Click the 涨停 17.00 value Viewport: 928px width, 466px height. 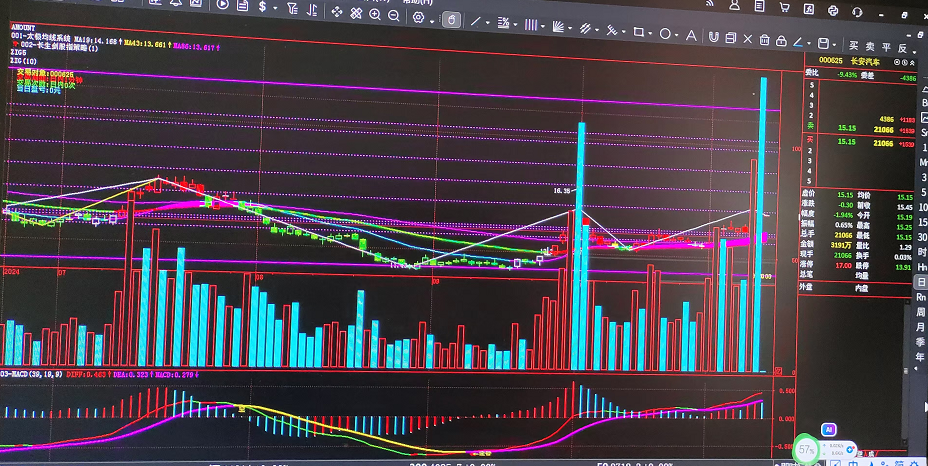click(844, 265)
